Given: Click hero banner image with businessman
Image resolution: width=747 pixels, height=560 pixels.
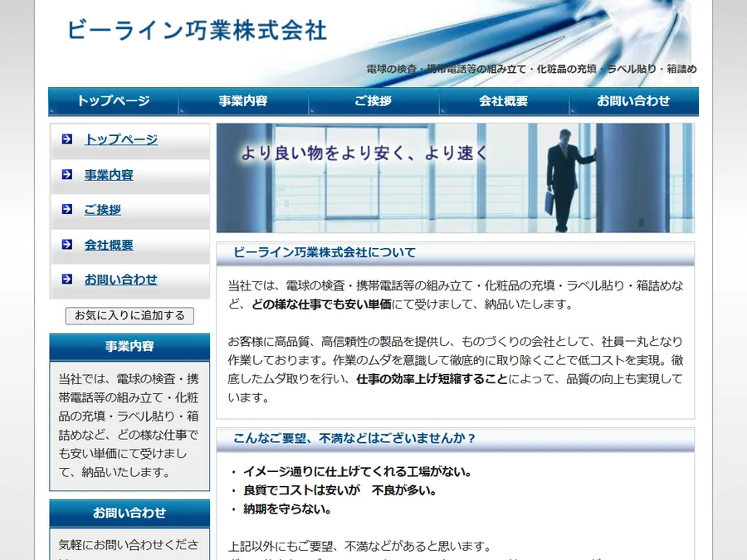Looking at the screenshot, I should (x=456, y=178).
